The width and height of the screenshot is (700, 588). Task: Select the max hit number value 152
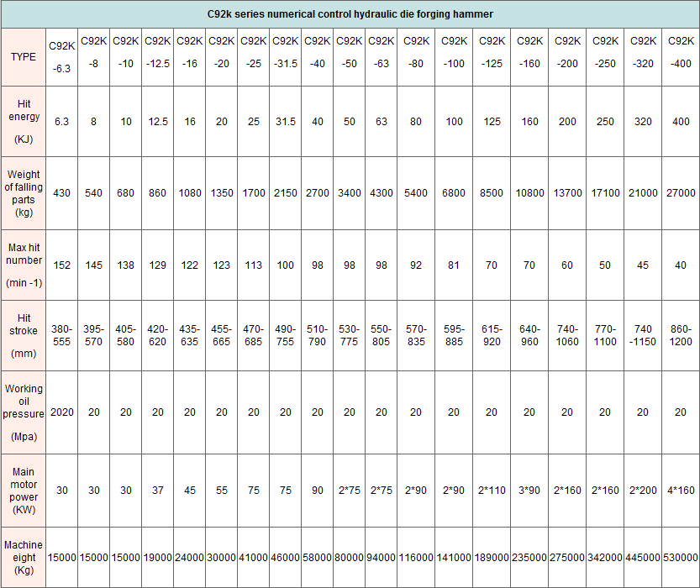click(61, 265)
